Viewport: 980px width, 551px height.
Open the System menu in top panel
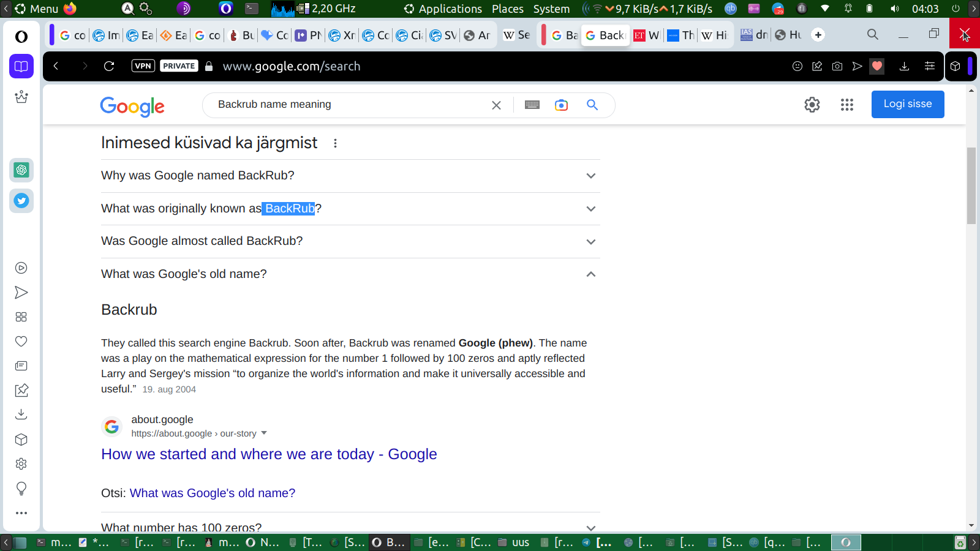551,9
